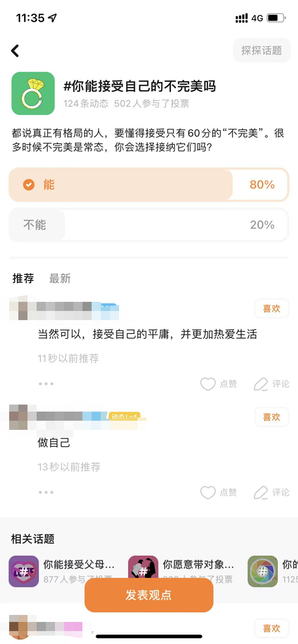Tap pencil 评论 icon on first comment
The height and width of the screenshot is (644, 298).
260,384
